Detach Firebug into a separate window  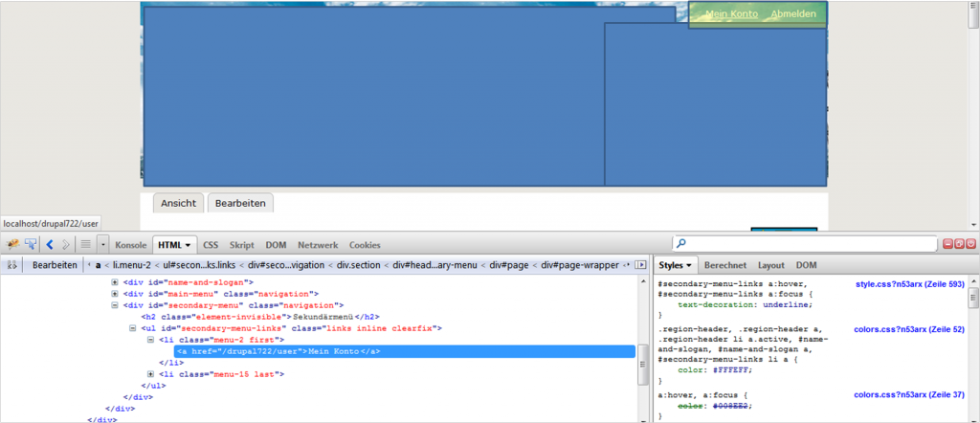(959, 244)
